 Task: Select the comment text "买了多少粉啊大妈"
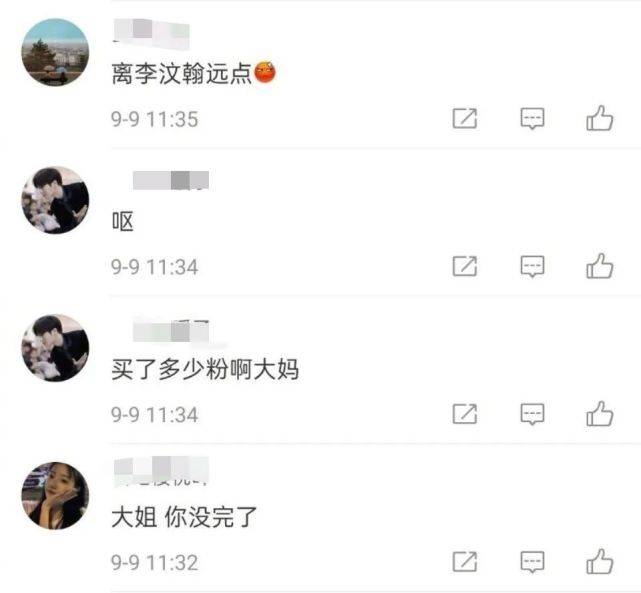point(205,369)
